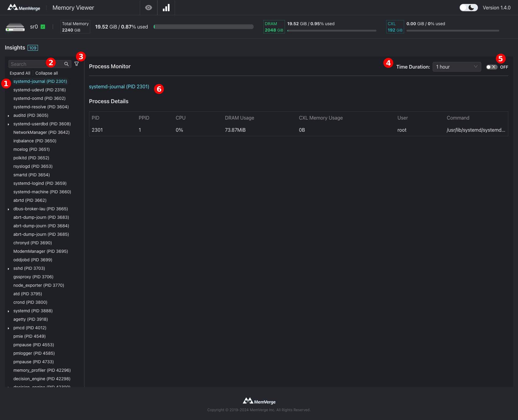Click the Total Memory 2240 GiB box

[75, 27]
